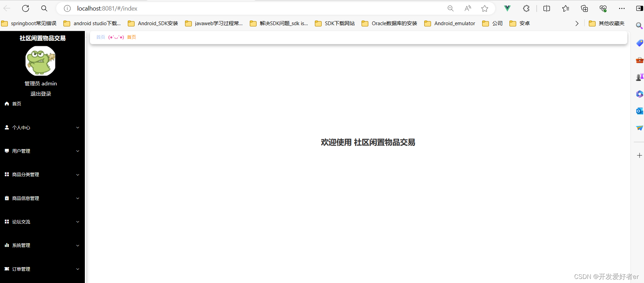Open Oracle数据库的安装 bookmark folder

pos(389,23)
